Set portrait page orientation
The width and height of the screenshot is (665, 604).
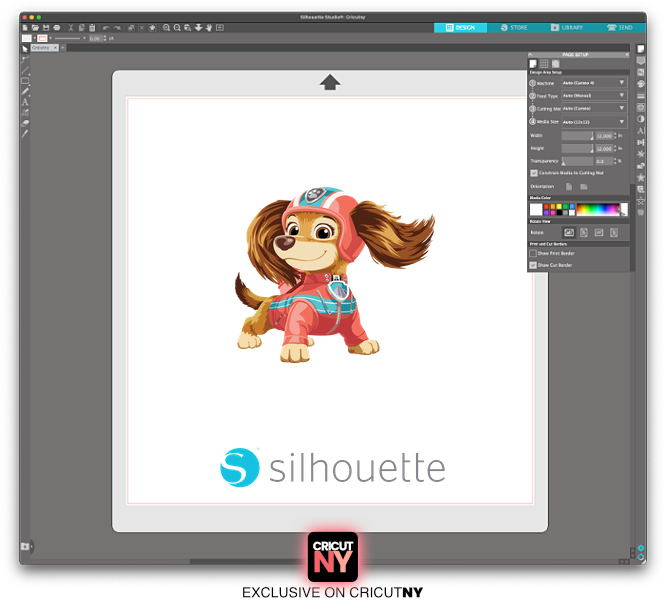click(569, 187)
